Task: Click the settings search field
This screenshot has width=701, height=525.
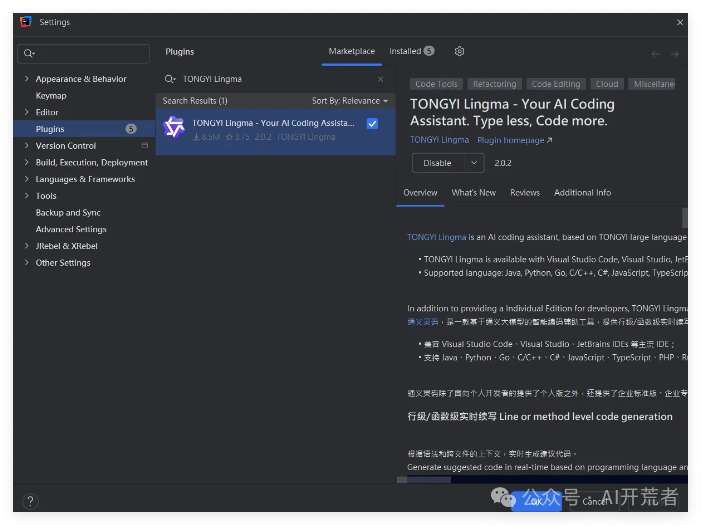Action: [x=85, y=53]
